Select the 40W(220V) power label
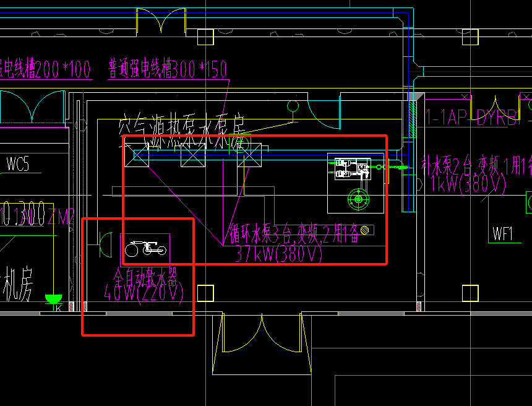 (x=144, y=293)
